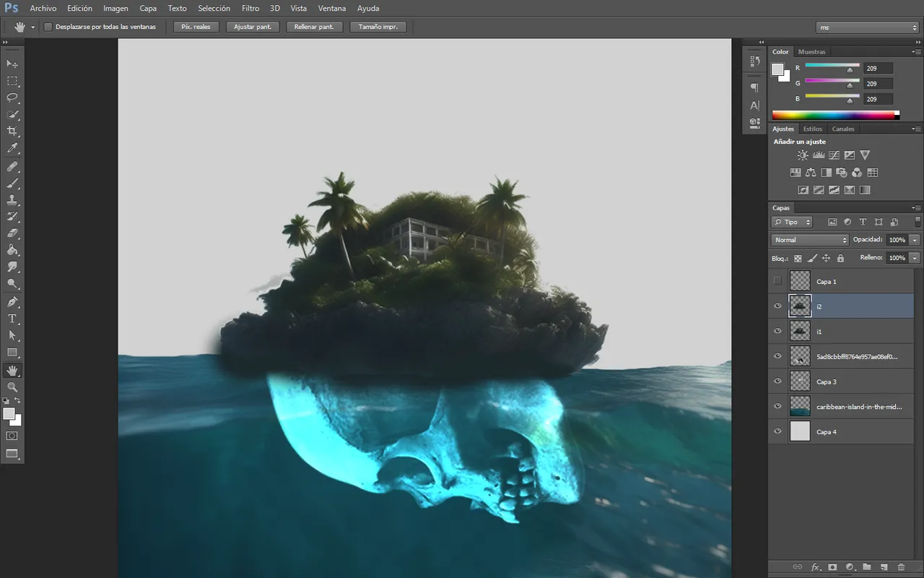Open the blend mode Normal dropdown
Screen dimensions: 924x578
pyautogui.click(x=810, y=240)
